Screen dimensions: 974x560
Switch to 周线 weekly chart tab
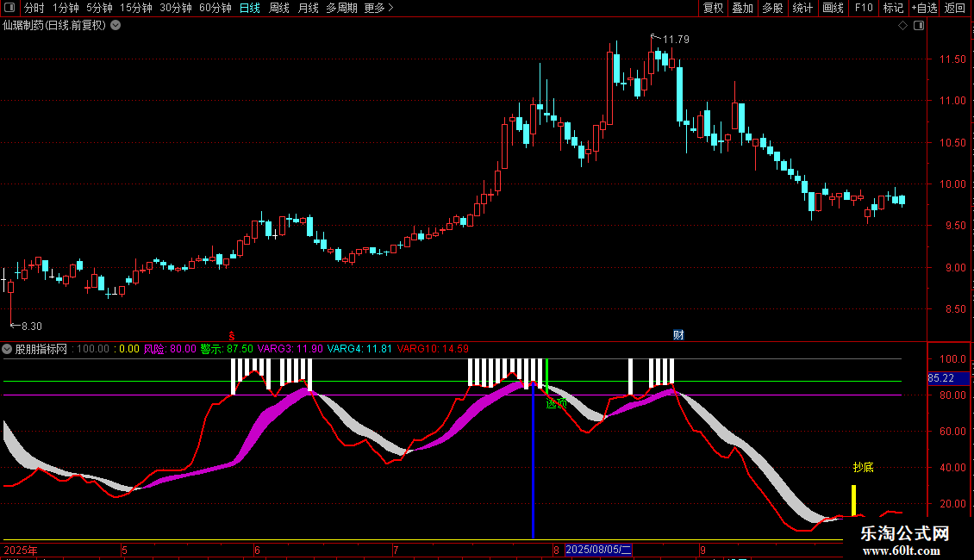pos(279,9)
